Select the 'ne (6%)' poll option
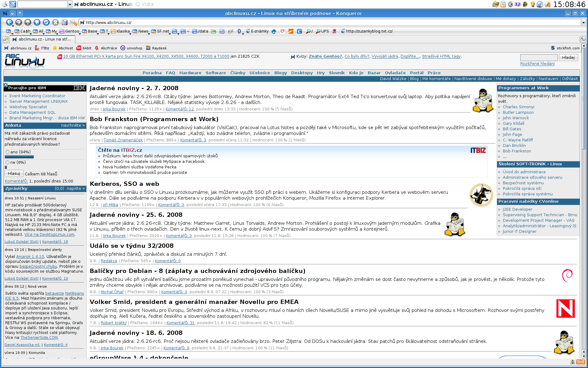This screenshot has width=588, height=368. click(8, 163)
